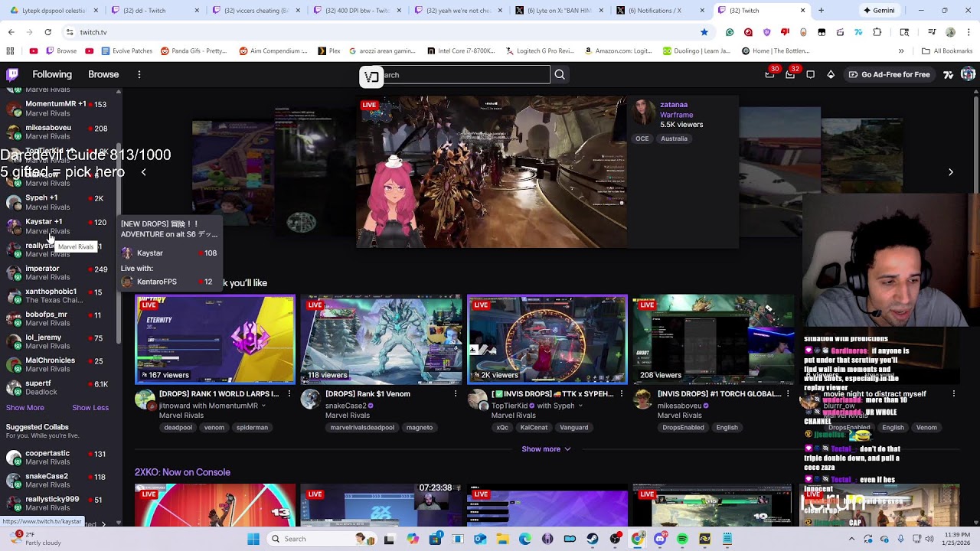This screenshot has width=980, height=551.
Task: Open the Chrome three-dot menu
Action: pos(969,32)
